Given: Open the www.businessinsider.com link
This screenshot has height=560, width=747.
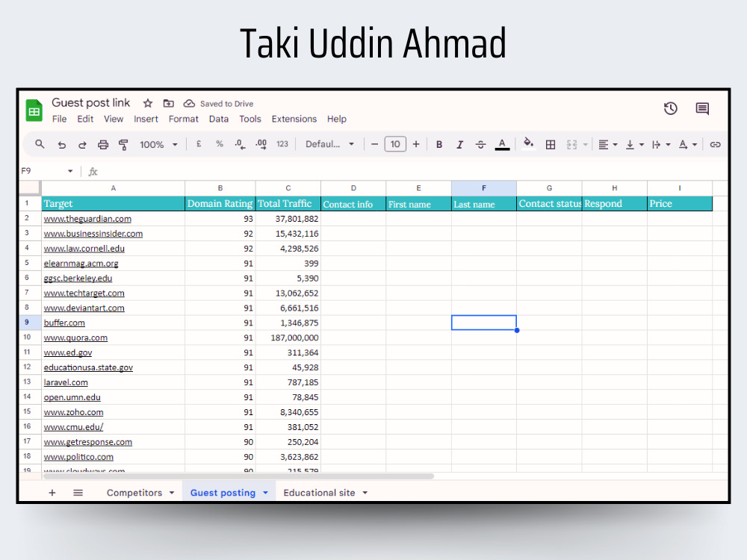Looking at the screenshot, I should pyautogui.click(x=93, y=234).
